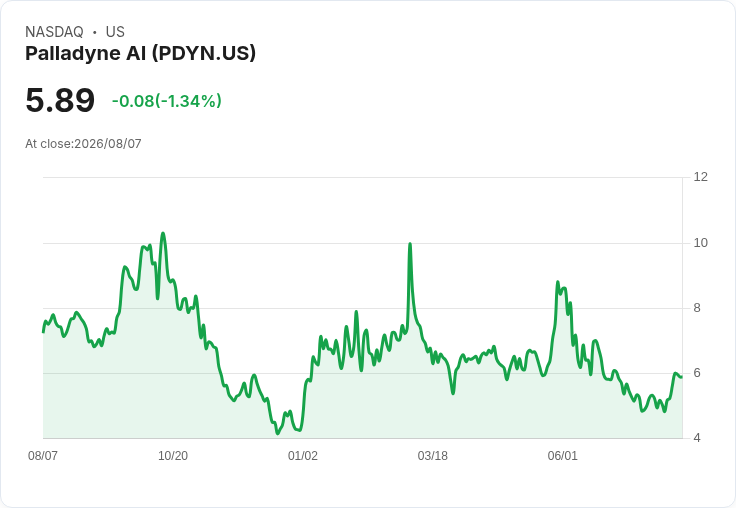
Task: Click the sharp price spike before 03/18
Action: pyautogui.click(x=410, y=244)
